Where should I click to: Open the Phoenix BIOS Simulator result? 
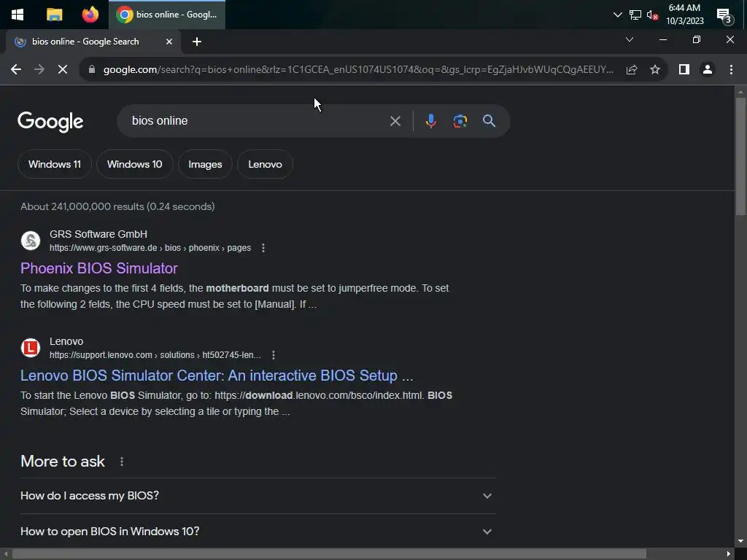pos(99,268)
